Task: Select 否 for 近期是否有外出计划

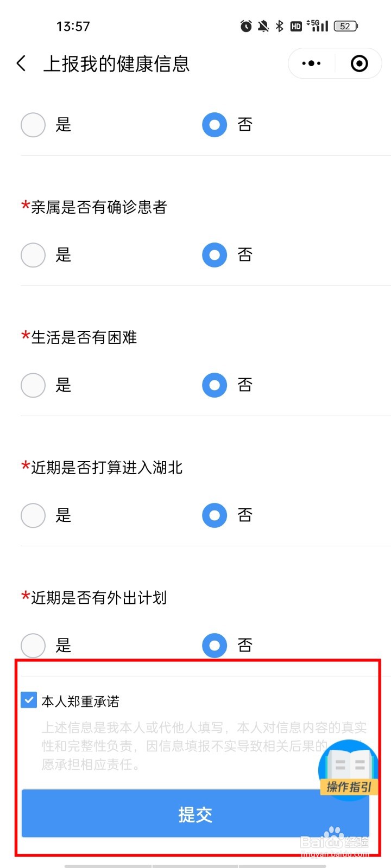Action: [x=215, y=646]
